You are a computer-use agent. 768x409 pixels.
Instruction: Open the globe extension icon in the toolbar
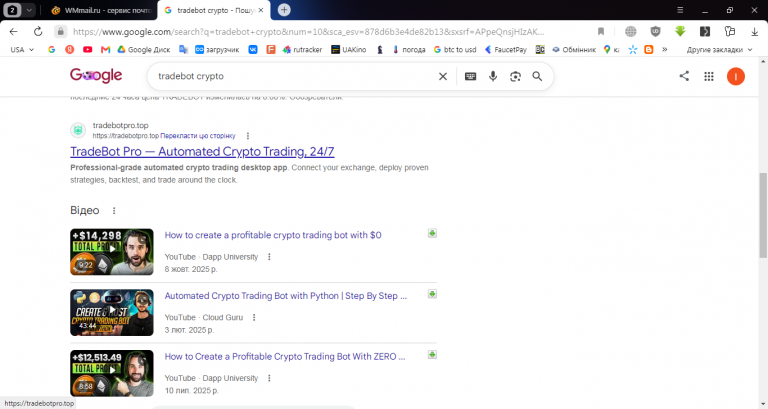[630, 32]
